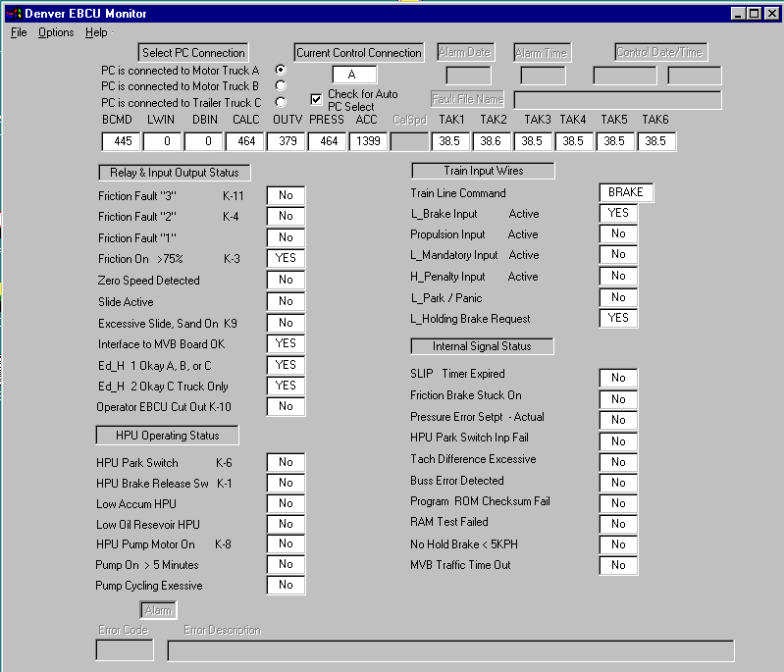The width and height of the screenshot is (784, 672).
Task: Open the File menu
Action: 19,32
